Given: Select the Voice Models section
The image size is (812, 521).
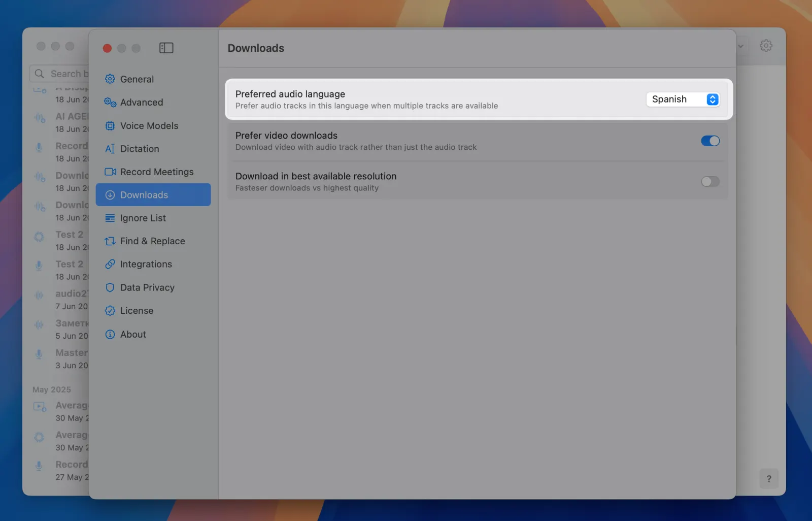Looking at the screenshot, I should (x=153, y=125).
